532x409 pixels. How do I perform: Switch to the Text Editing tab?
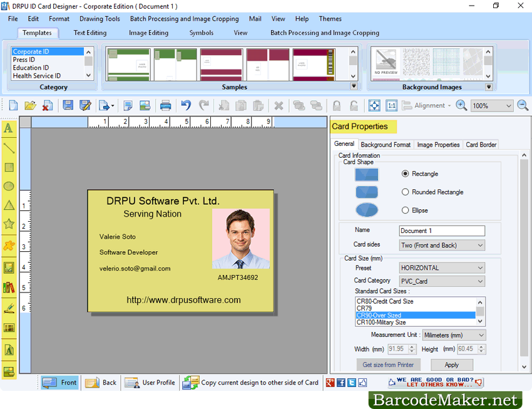coord(90,33)
